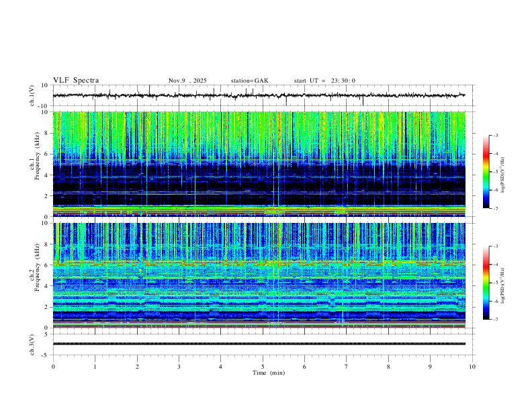Click the ch.2 color bar log(PSD) label
The height and width of the screenshot is (411, 532).
pyautogui.click(x=502, y=286)
